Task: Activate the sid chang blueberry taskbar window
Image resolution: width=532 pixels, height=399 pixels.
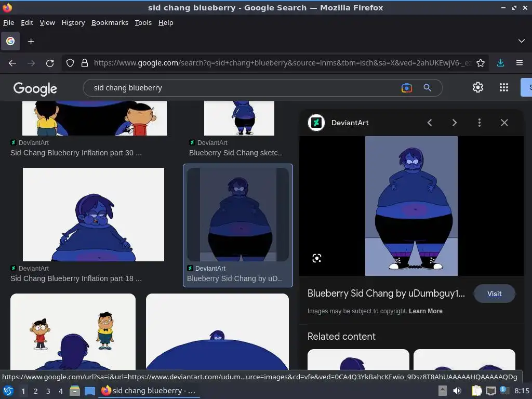Action: 149,391
